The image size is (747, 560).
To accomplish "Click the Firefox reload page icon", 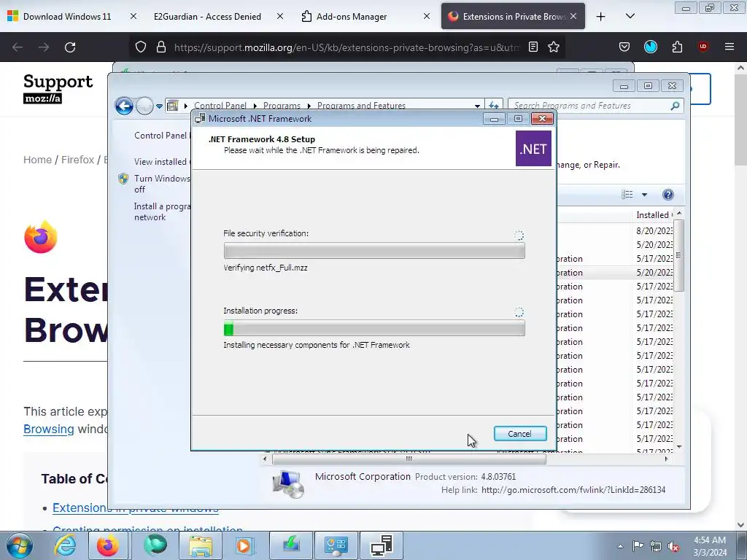I will point(70,47).
